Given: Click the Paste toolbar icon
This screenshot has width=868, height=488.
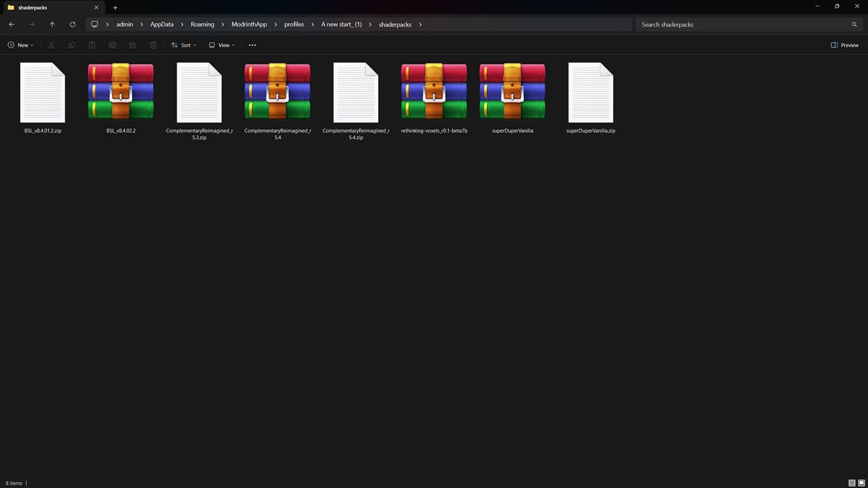Looking at the screenshot, I should click(92, 45).
